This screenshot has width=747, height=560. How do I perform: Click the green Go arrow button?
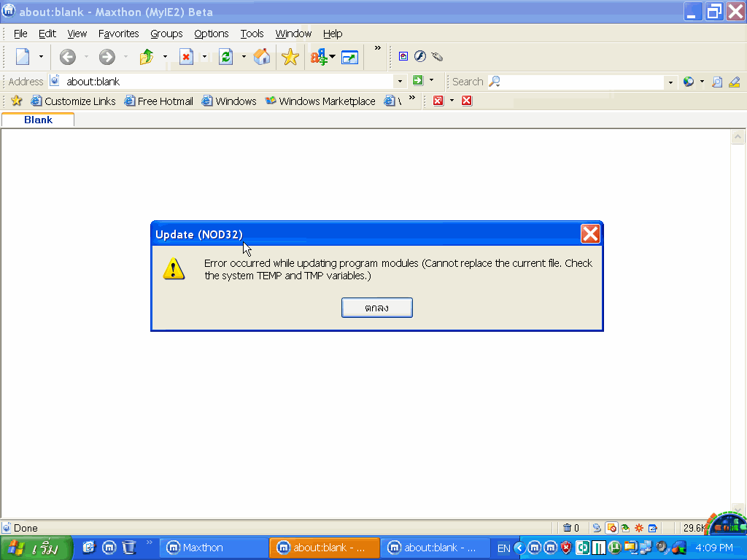point(418,80)
